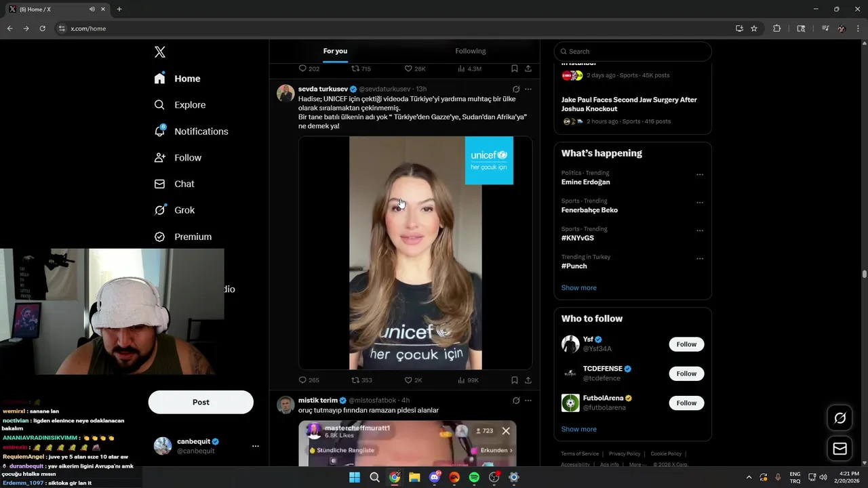Reply to top post with 202 replies
The height and width of the screenshot is (488, 868).
point(309,68)
